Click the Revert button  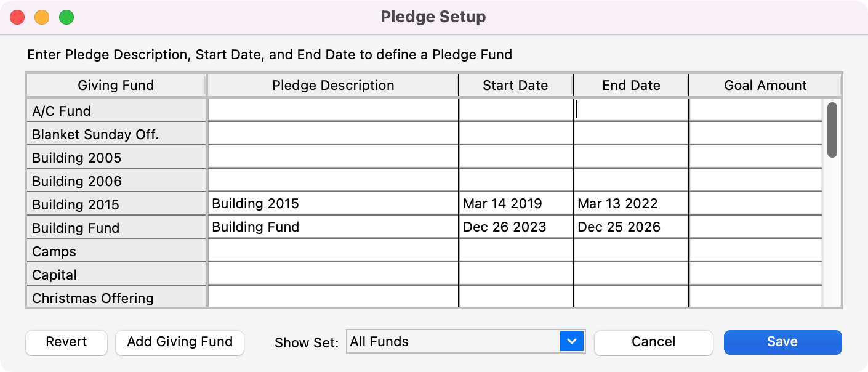(66, 342)
